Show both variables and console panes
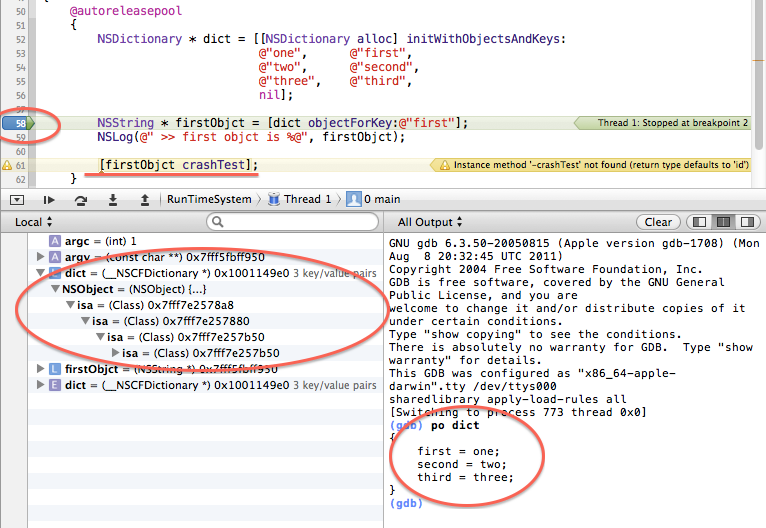 pos(723,222)
